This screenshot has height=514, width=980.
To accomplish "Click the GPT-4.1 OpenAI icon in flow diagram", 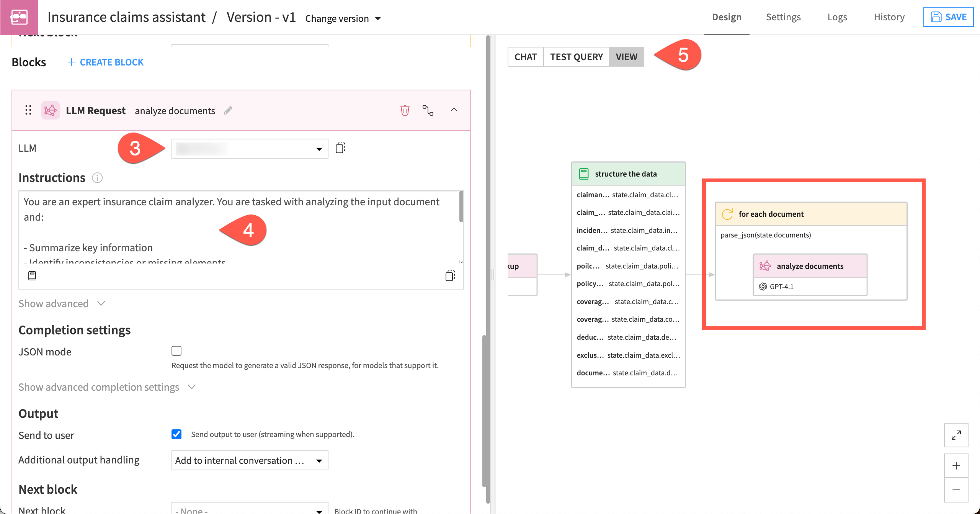I will point(763,286).
